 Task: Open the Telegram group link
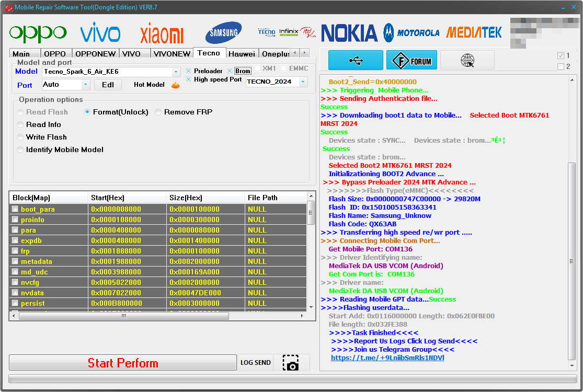pyautogui.click(x=387, y=358)
